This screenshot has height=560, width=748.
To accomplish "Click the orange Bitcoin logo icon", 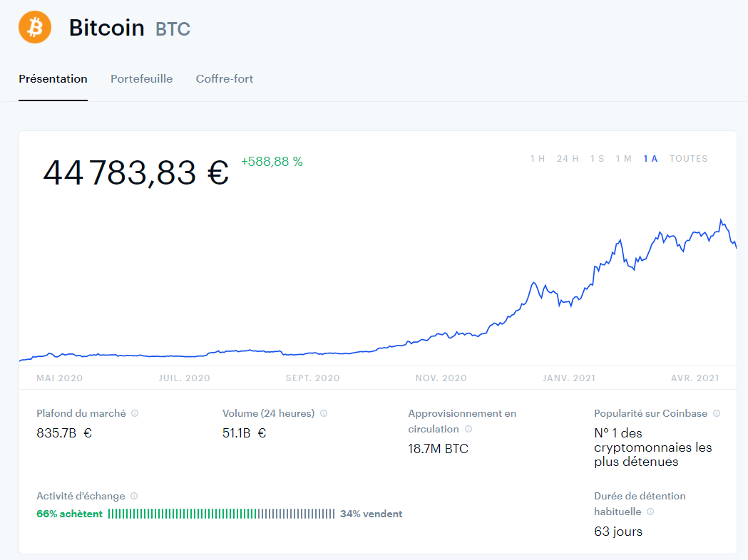I will tap(34, 27).
